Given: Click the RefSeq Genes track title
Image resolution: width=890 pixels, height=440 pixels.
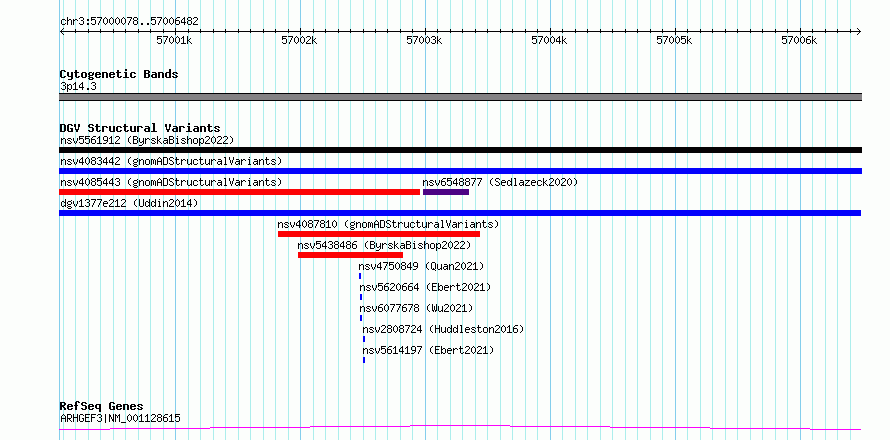Looking at the screenshot, I should point(102,407).
